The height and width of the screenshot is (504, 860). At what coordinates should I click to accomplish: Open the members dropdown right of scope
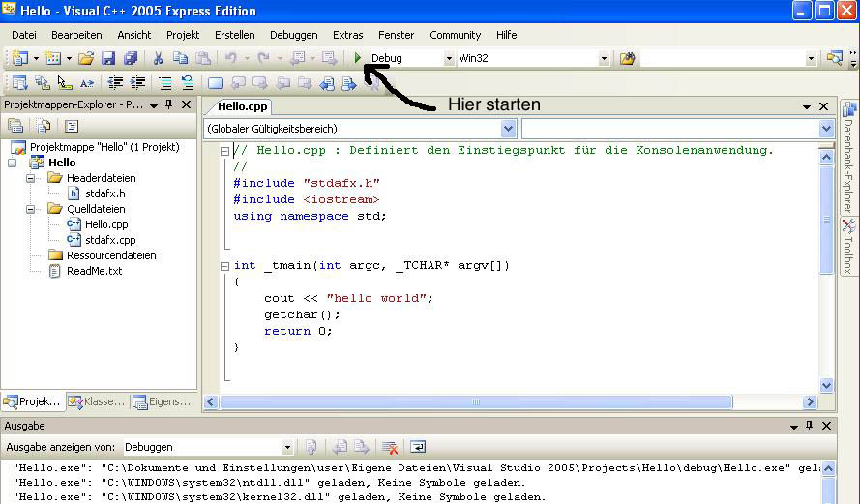click(826, 129)
